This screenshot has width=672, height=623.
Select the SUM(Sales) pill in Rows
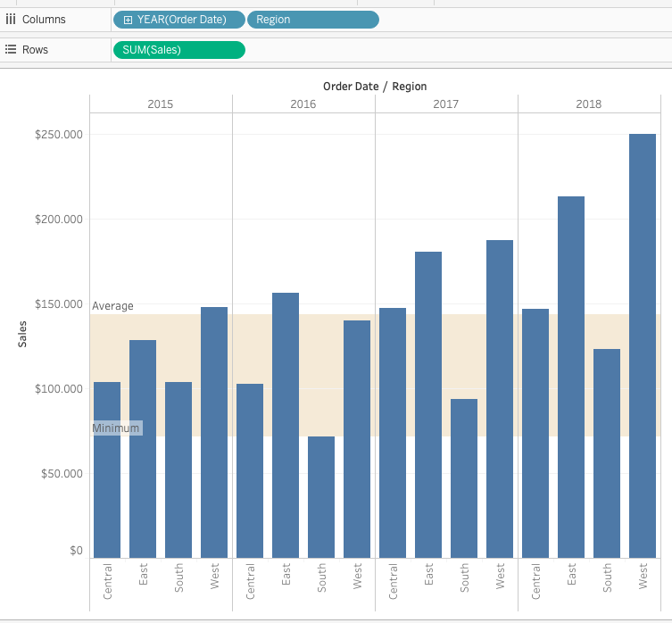(x=179, y=50)
